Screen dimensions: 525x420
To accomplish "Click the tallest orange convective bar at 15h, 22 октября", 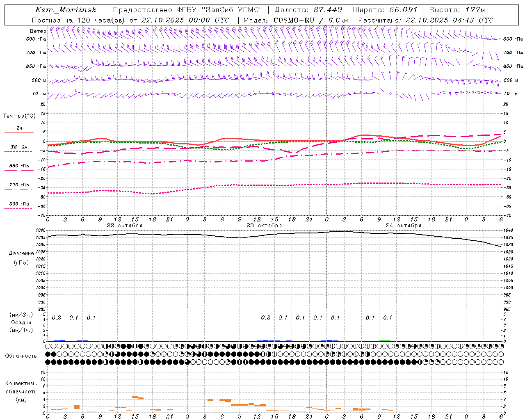I will 135,397.
